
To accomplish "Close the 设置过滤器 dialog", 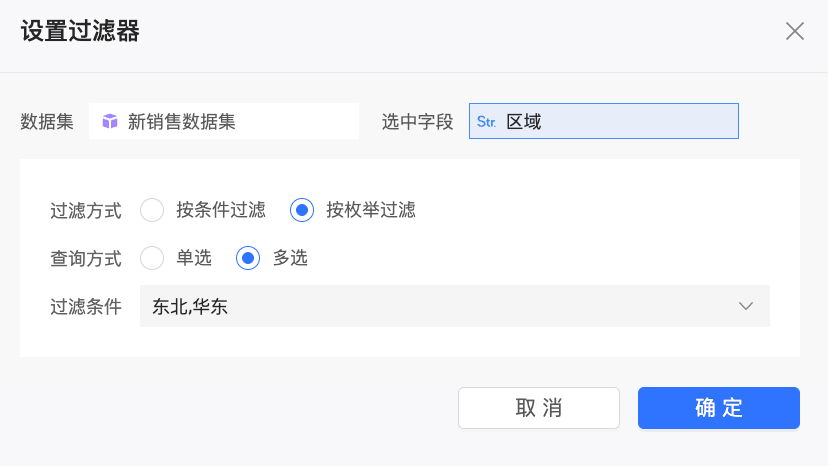I will 794,31.
